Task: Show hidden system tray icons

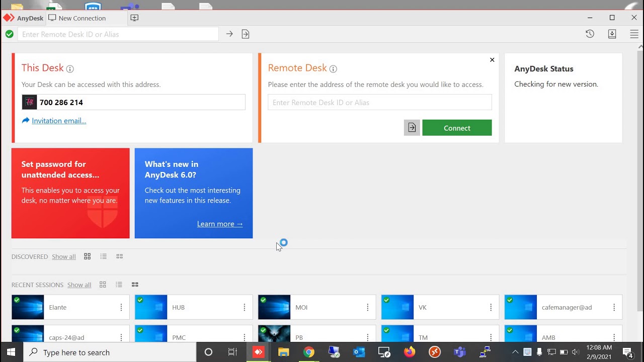Action: (515, 352)
